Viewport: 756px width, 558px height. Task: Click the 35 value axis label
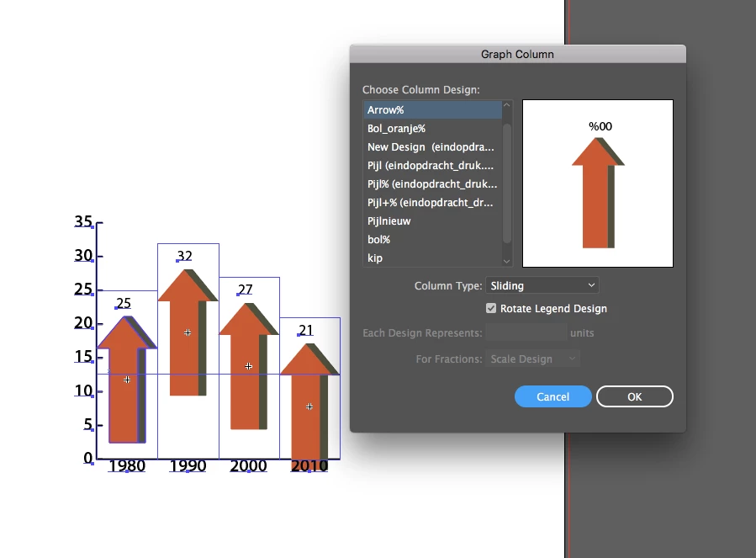coord(83,221)
